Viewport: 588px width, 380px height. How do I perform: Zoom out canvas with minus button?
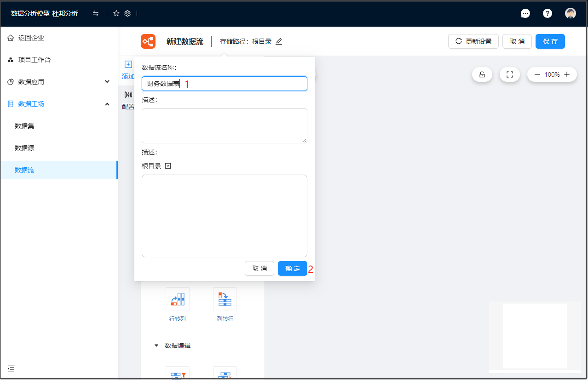(x=537, y=74)
